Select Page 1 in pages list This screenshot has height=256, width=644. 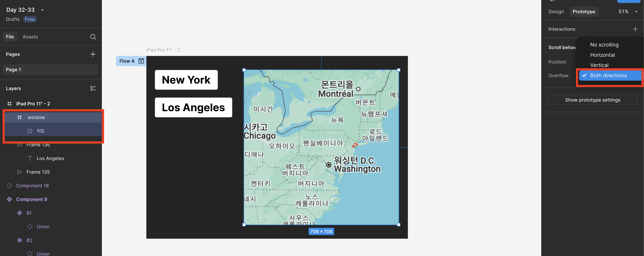50,70
